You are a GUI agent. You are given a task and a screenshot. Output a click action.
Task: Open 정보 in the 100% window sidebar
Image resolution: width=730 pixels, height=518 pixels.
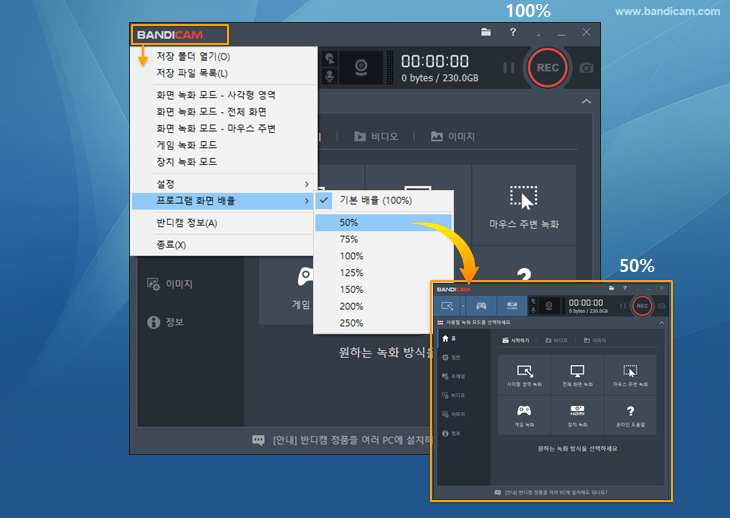(165, 322)
